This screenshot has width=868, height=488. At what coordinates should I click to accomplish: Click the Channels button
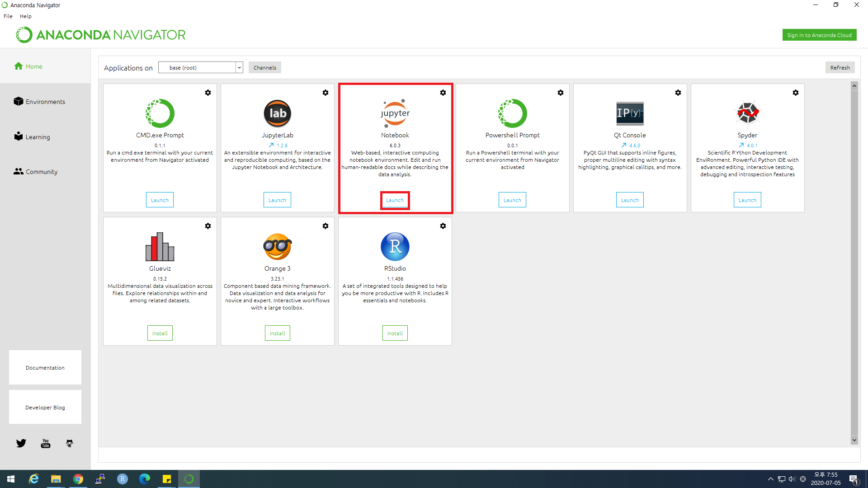pyautogui.click(x=265, y=68)
